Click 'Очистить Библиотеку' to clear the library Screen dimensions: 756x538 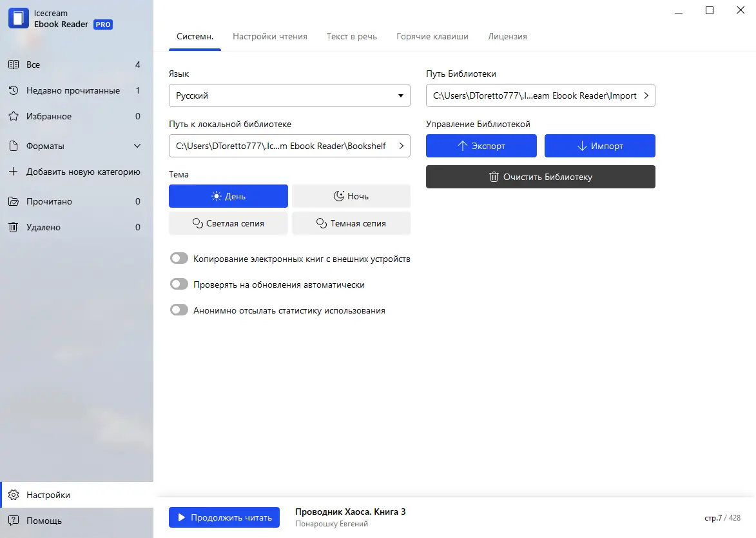click(540, 177)
